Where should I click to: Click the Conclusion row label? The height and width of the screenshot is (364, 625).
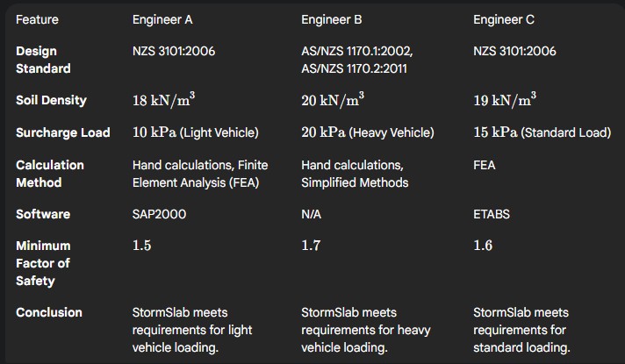pos(49,312)
